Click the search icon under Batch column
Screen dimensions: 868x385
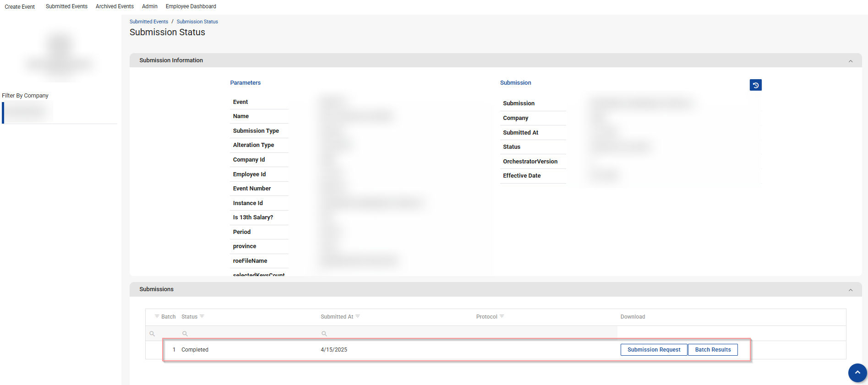(x=152, y=334)
